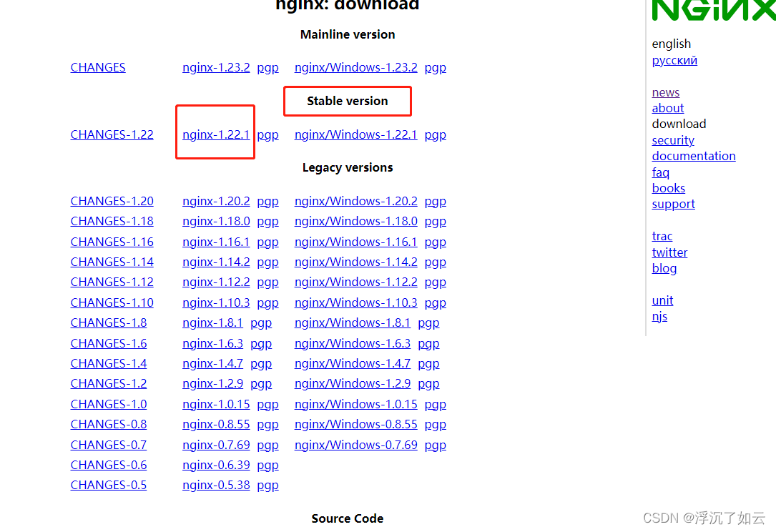Download nginx/Windows-1.8.1

[x=353, y=322]
